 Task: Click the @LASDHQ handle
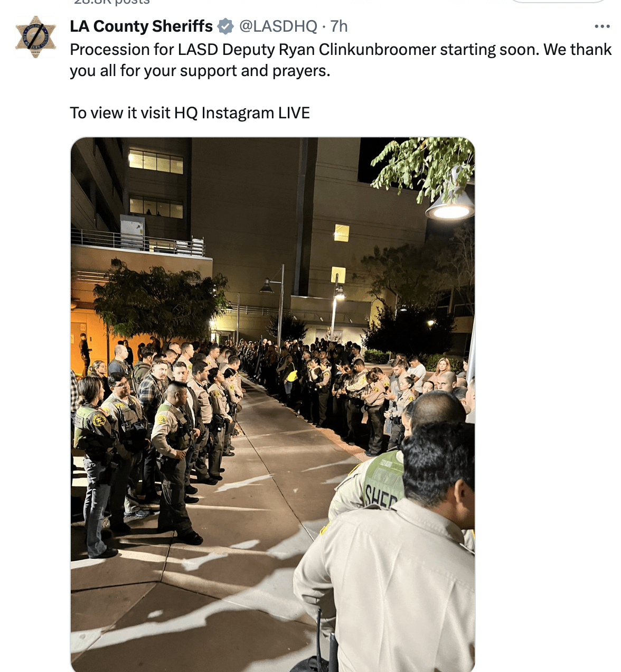[278, 26]
